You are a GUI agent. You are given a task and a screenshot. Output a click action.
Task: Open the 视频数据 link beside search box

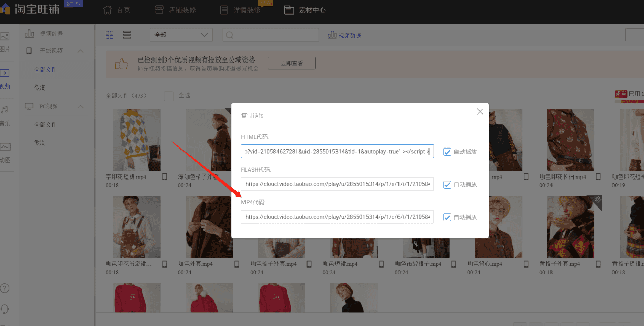point(345,35)
